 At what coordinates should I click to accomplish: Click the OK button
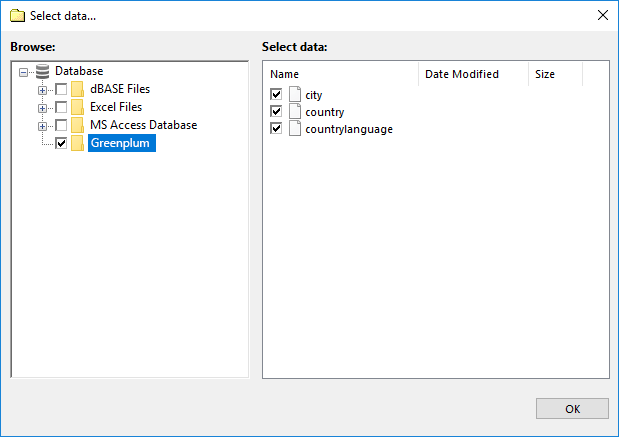572,409
